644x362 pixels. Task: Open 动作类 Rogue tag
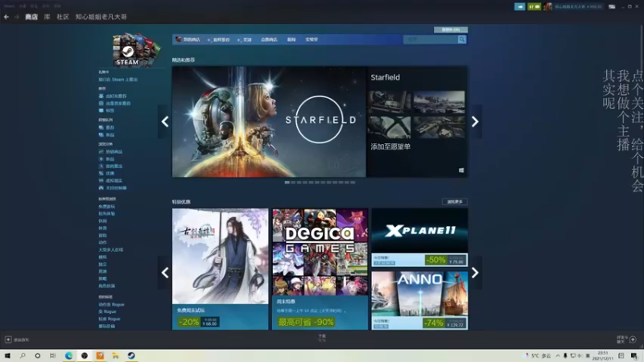click(x=111, y=305)
